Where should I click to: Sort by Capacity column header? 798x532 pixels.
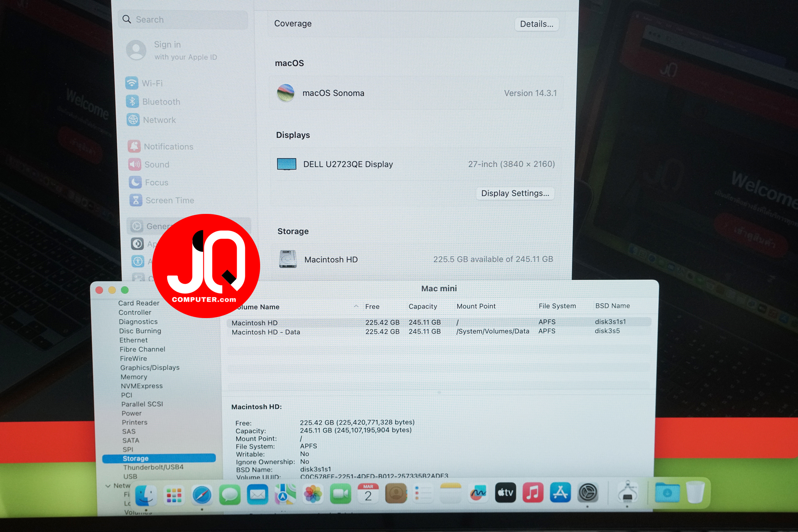[423, 306]
